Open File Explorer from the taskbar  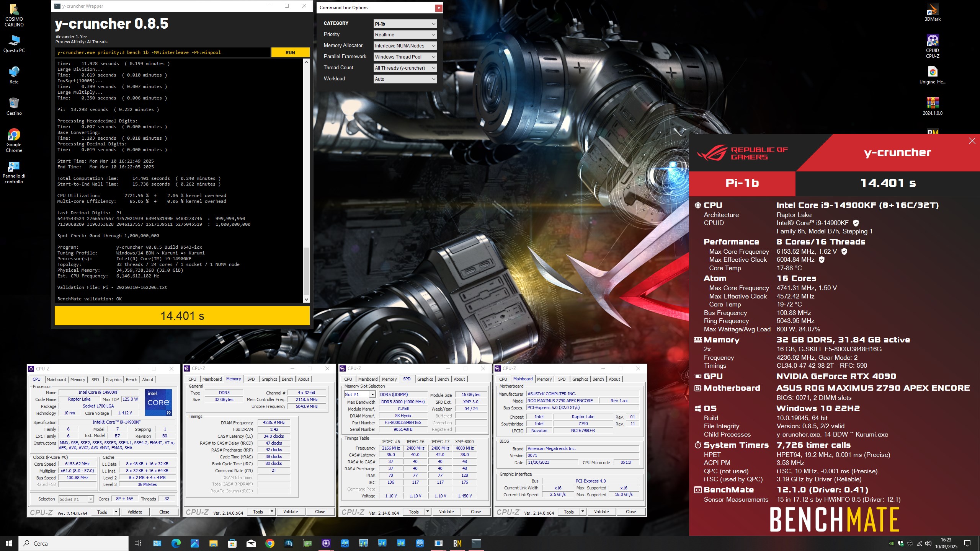pyautogui.click(x=213, y=543)
